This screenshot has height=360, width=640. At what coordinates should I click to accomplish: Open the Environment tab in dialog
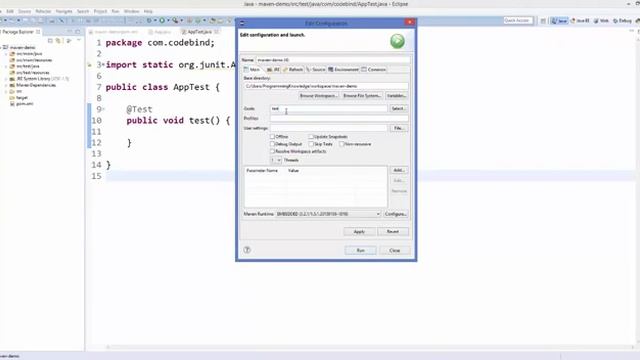tap(343, 69)
